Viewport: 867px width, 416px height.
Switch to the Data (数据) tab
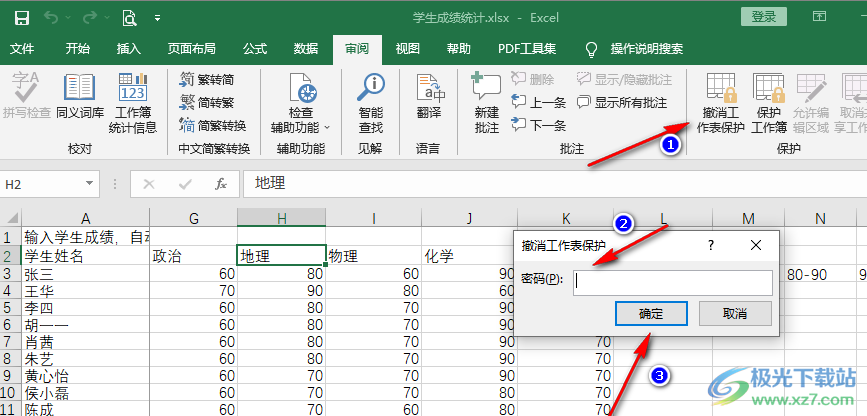point(306,48)
